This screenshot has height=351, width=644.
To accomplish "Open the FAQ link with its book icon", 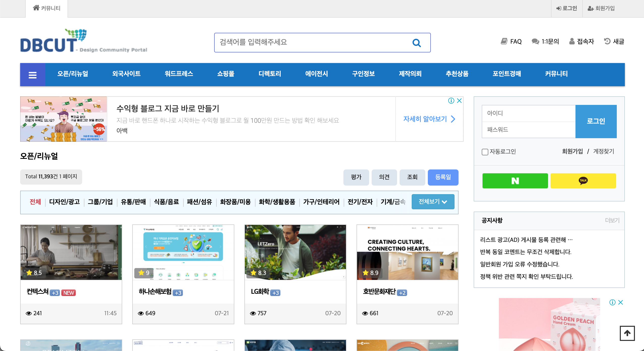I will coord(511,41).
